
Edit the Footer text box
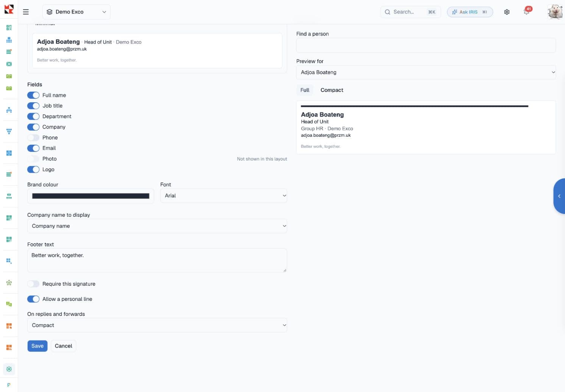point(157,260)
